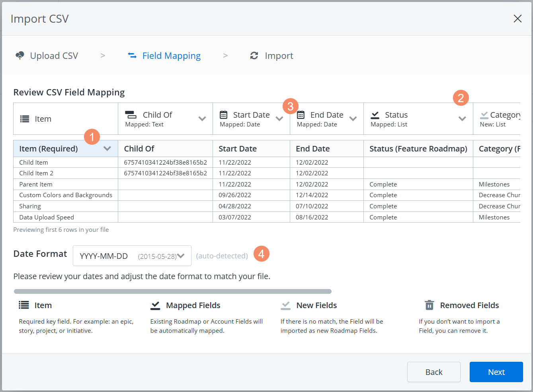Screen dimensions: 533x392
Task: Click the Child Of field type icon
Action: (x=131, y=114)
